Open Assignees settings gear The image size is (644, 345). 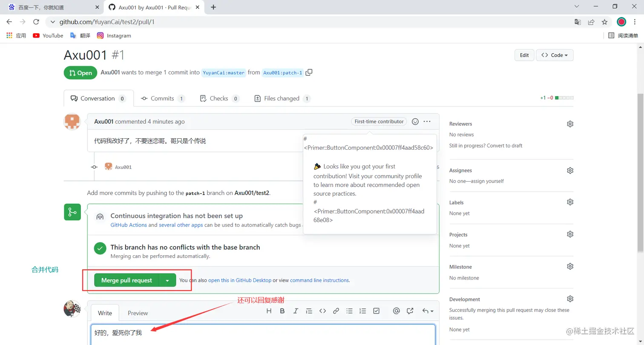click(x=570, y=170)
